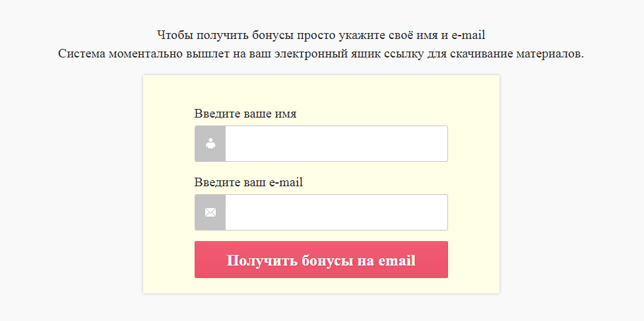Click the word "укажите" in the top line
The height and width of the screenshot is (321, 644).
pyautogui.click(x=354, y=35)
